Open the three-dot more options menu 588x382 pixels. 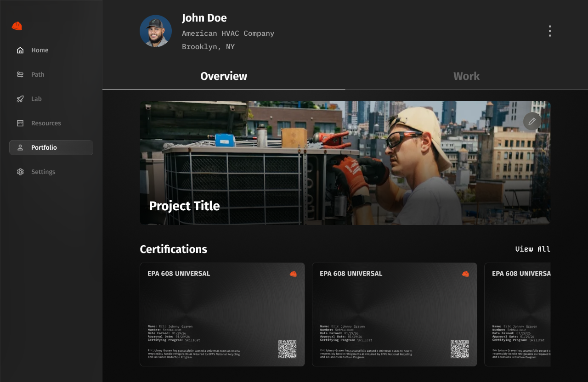coord(549,31)
